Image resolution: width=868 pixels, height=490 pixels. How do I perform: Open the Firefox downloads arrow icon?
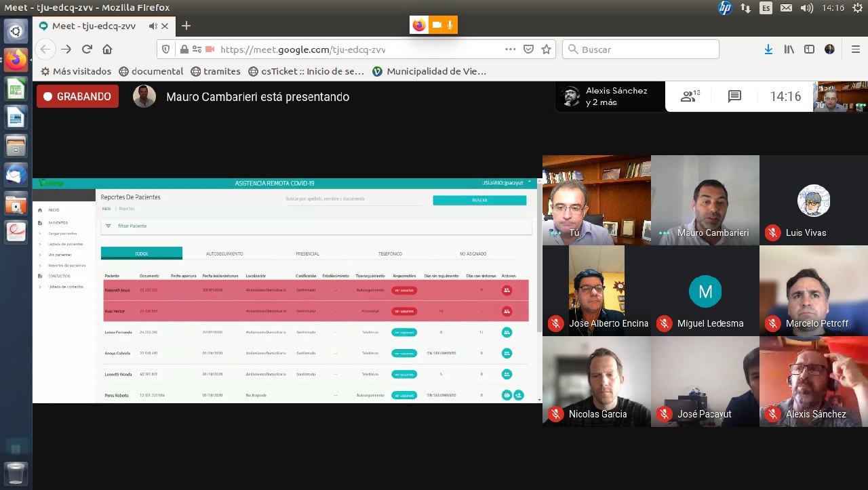pos(768,49)
